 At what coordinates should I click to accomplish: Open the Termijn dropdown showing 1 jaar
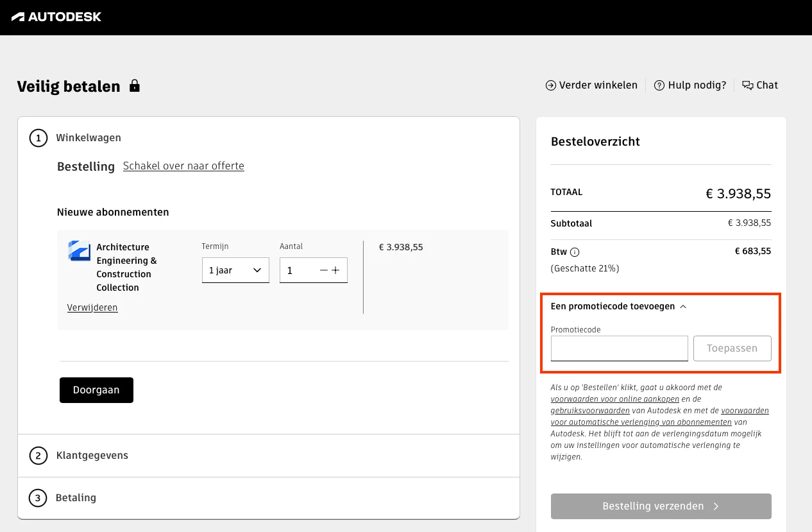235,270
